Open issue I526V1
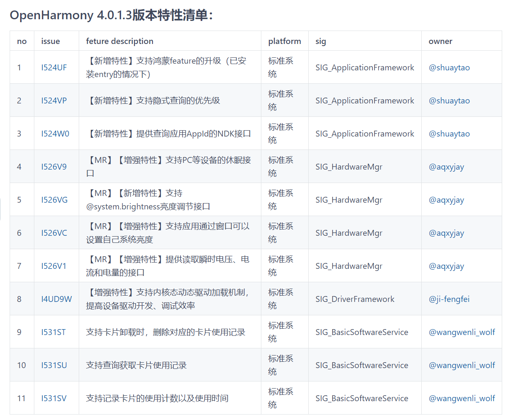The width and height of the screenshot is (516, 420). [x=54, y=266]
